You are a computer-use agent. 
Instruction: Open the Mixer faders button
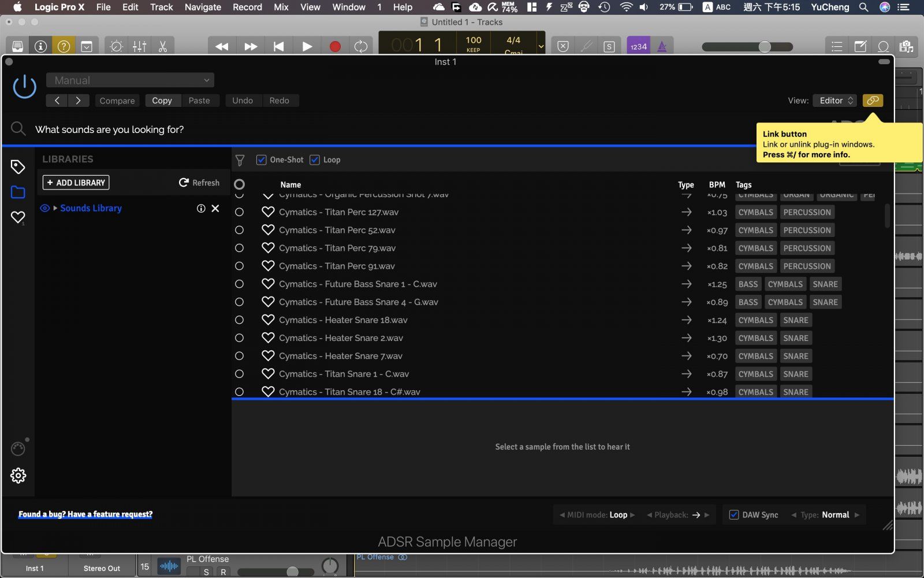point(139,46)
